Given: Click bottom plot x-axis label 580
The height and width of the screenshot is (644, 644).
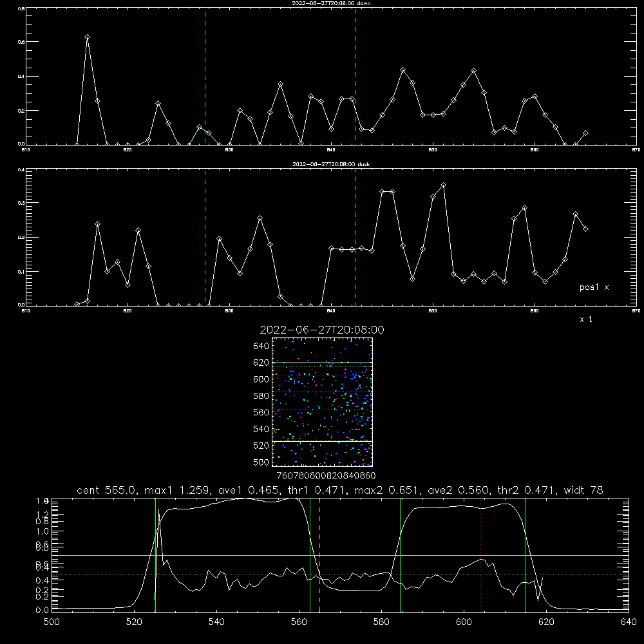Looking at the screenshot, I should coord(381,622).
